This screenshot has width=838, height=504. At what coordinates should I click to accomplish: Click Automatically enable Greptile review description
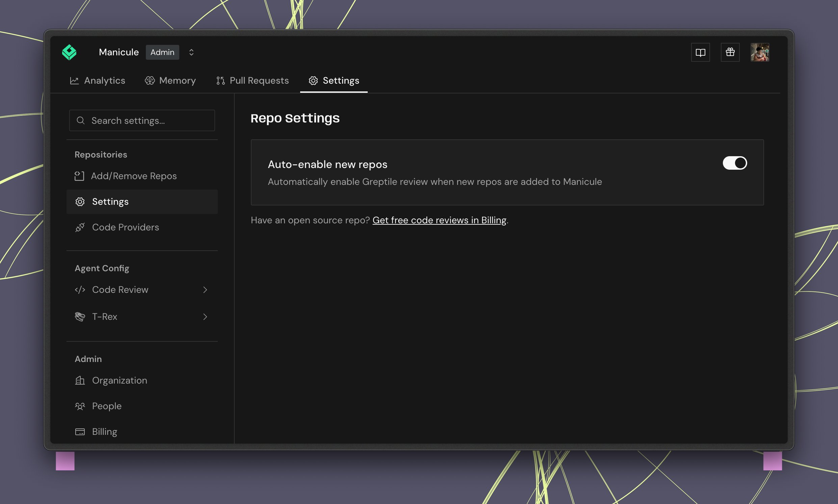(x=435, y=182)
